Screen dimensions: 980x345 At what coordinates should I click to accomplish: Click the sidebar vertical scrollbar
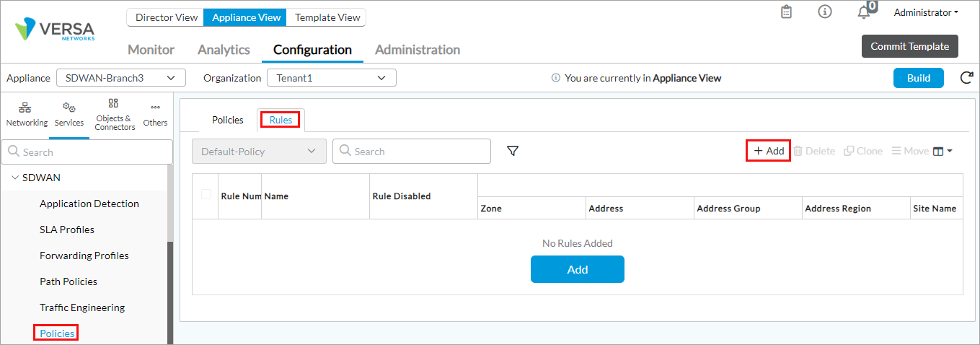[170, 292]
